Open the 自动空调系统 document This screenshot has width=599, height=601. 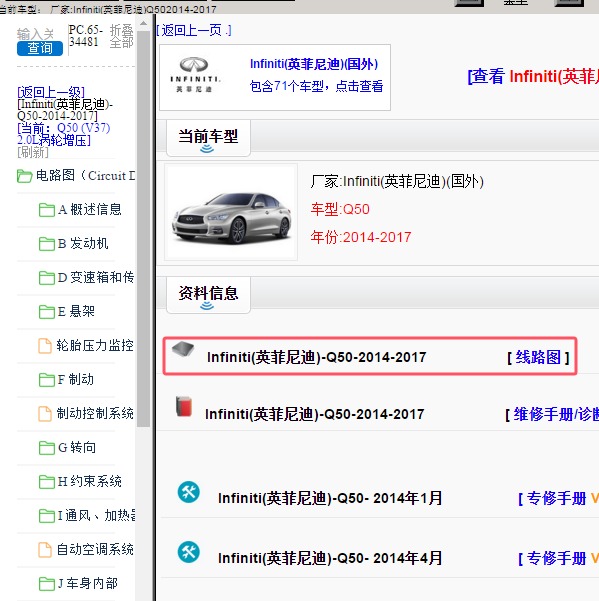click(86, 549)
